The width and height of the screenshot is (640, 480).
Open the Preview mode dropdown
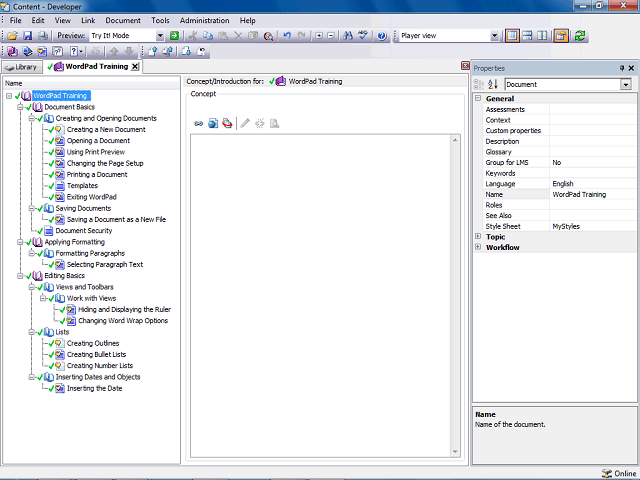[x=160, y=36]
